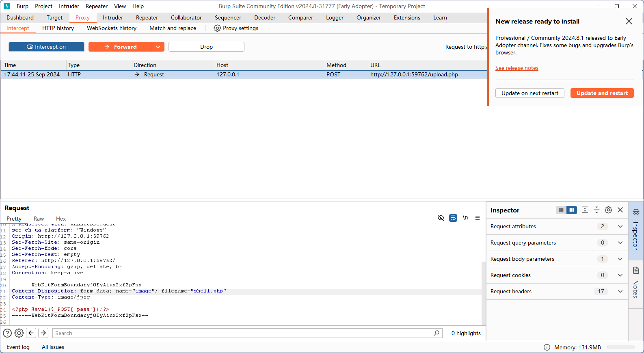Click the search magnifier icon
Screen dimensions: 644x353
click(437, 333)
